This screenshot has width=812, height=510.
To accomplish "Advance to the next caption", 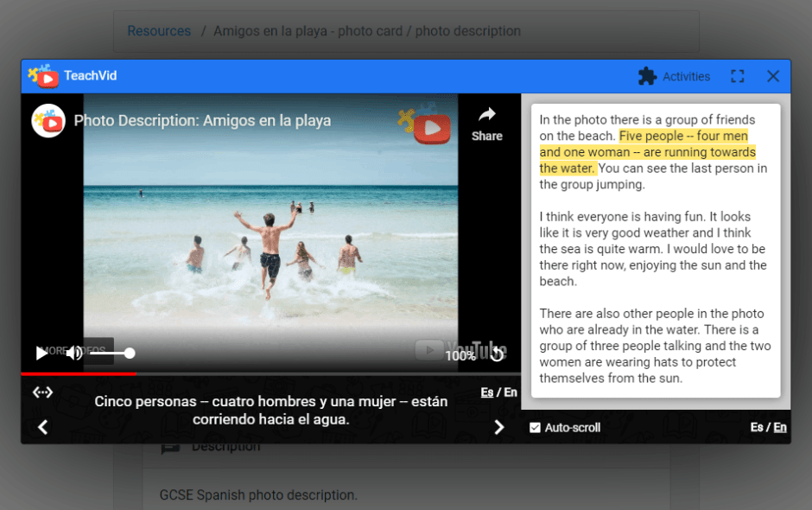I will tap(498, 426).
